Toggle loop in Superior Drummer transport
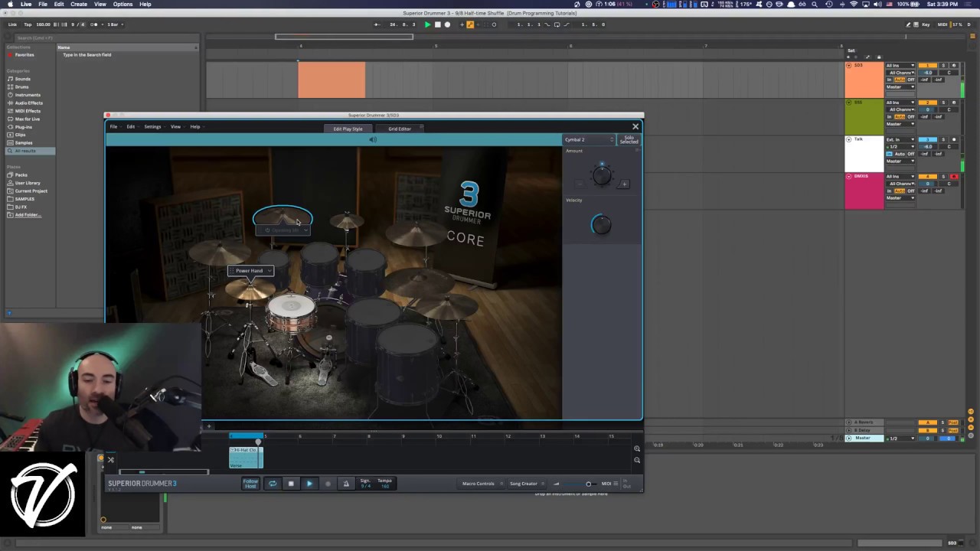Viewport: 980px width, 551px height. 273,484
